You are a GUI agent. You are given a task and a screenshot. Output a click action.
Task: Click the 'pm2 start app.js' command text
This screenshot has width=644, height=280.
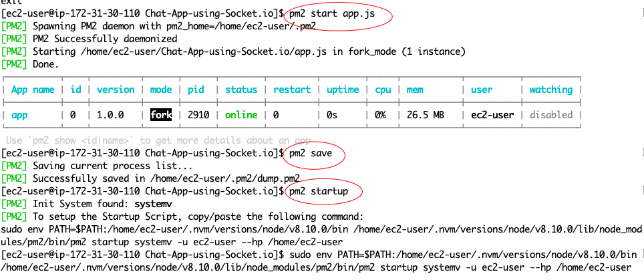click(332, 13)
